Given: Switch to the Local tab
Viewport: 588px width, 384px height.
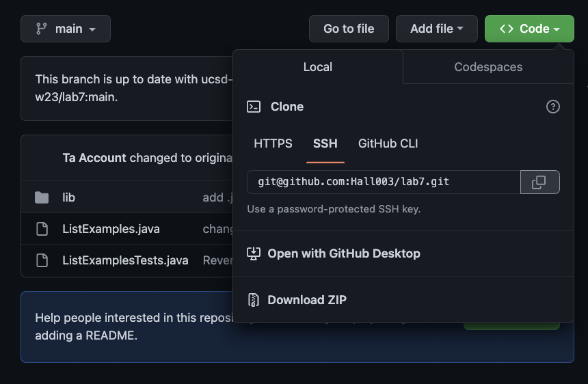Looking at the screenshot, I should [318, 67].
